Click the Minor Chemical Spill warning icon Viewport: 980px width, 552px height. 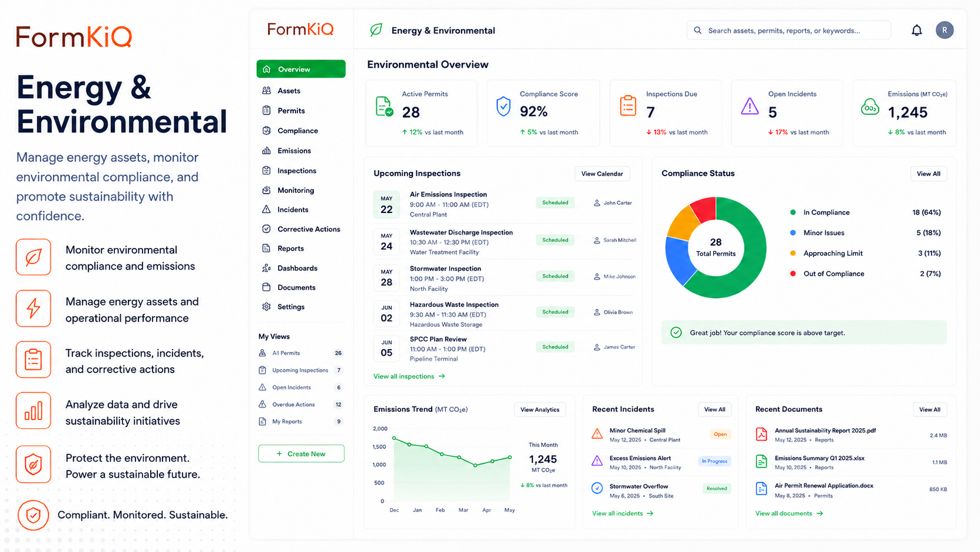click(x=597, y=434)
